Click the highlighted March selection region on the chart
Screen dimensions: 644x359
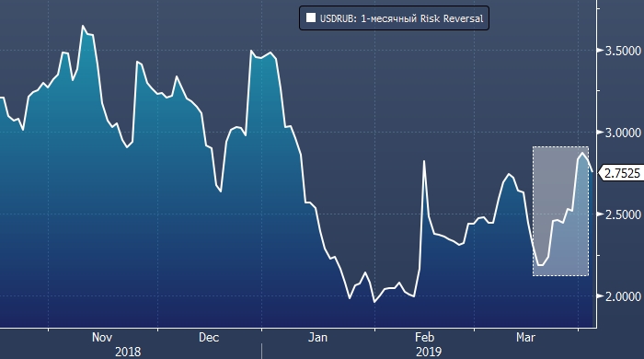point(560,211)
